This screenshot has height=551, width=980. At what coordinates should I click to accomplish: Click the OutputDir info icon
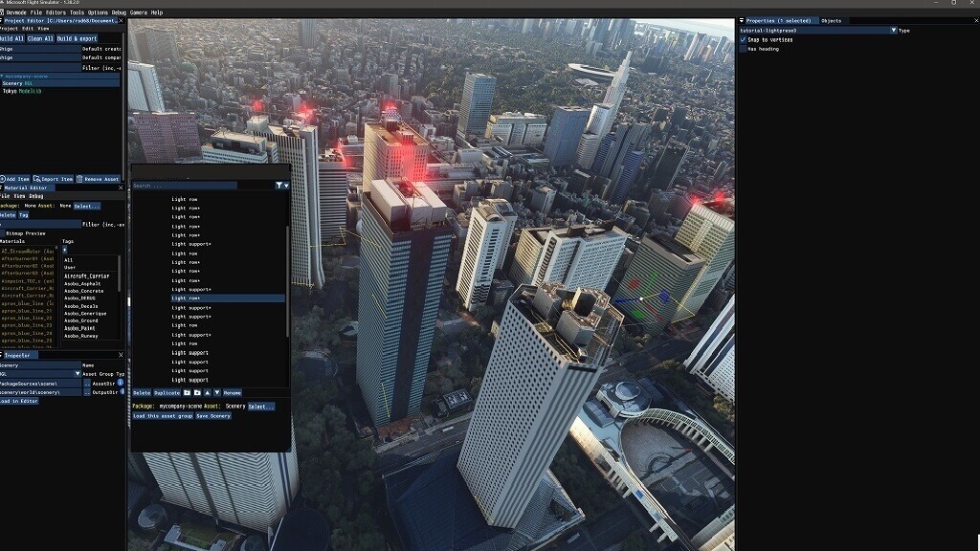coord(122,391)
